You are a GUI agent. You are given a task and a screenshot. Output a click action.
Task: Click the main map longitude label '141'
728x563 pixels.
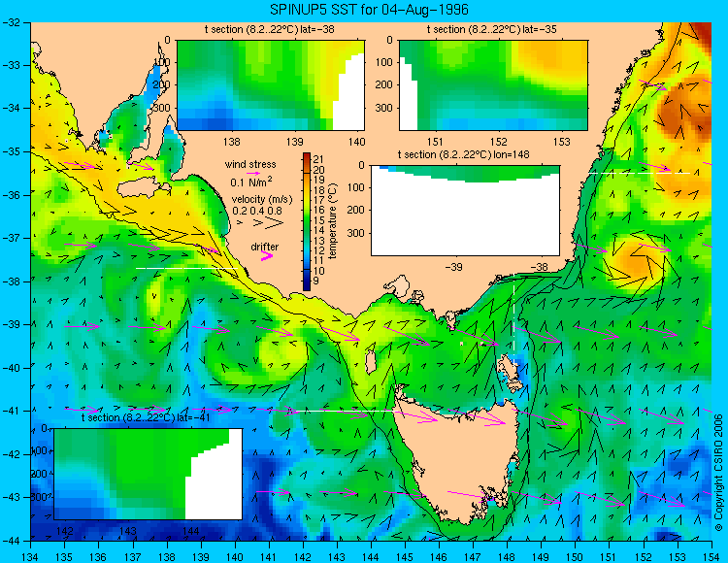pos(269,556)
